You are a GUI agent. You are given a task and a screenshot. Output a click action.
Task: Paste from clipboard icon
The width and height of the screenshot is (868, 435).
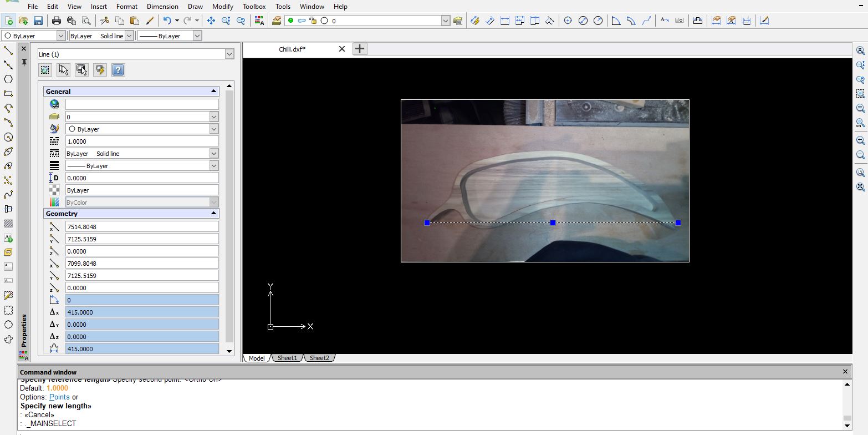tap(134, 21)
